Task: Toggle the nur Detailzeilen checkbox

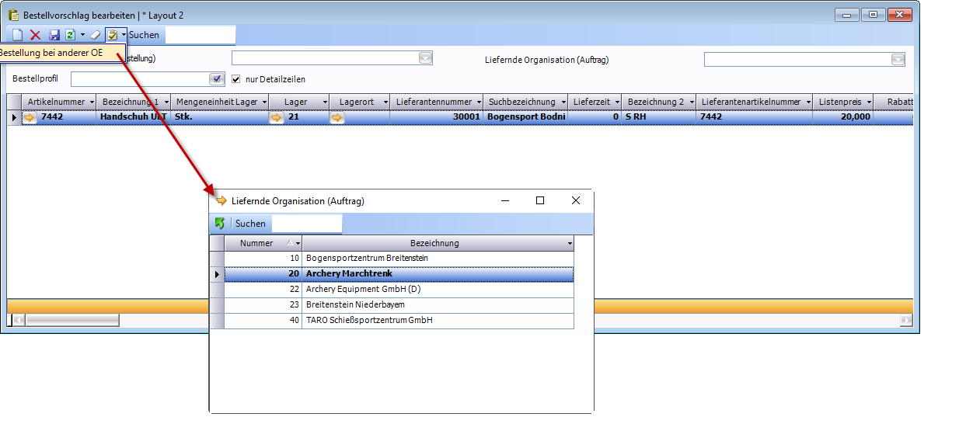Action: click(x=236, y=79)
